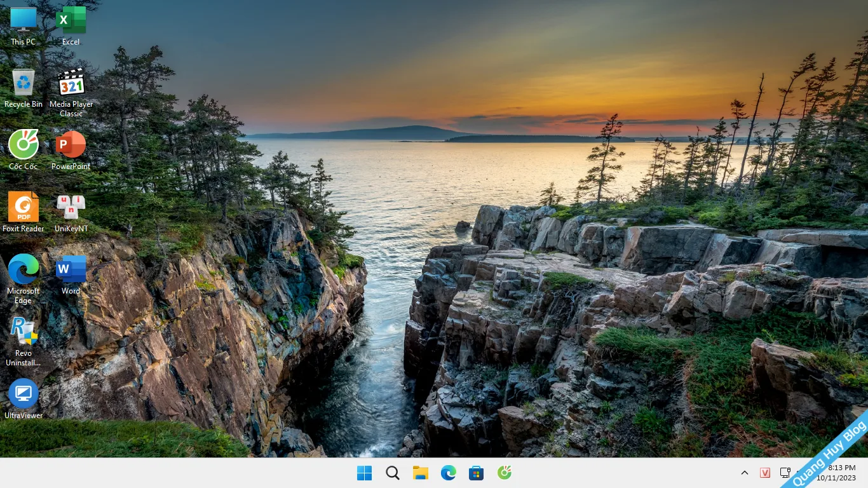Open File Explorer from the taskbar
The width and height of the screenshot is (868, 488).
tap(421, 473)
